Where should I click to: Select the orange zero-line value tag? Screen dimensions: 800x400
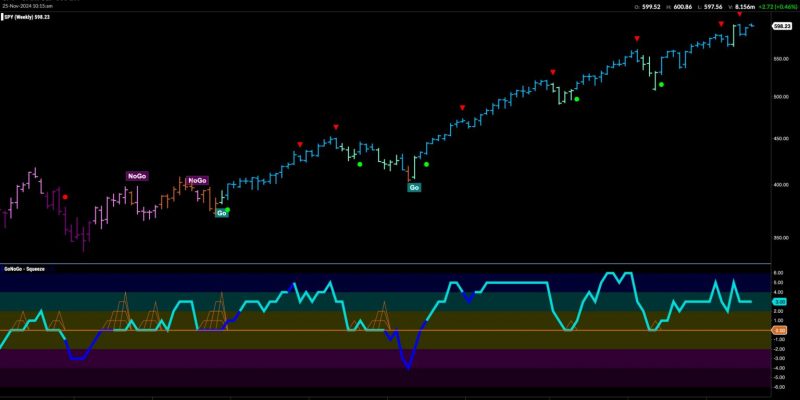click(x=779, y=331)
